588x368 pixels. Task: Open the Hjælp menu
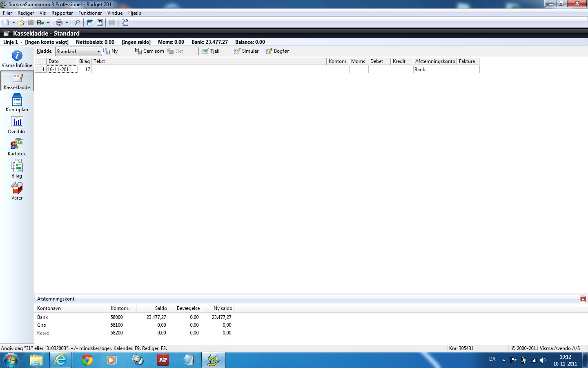click(135, 13)
